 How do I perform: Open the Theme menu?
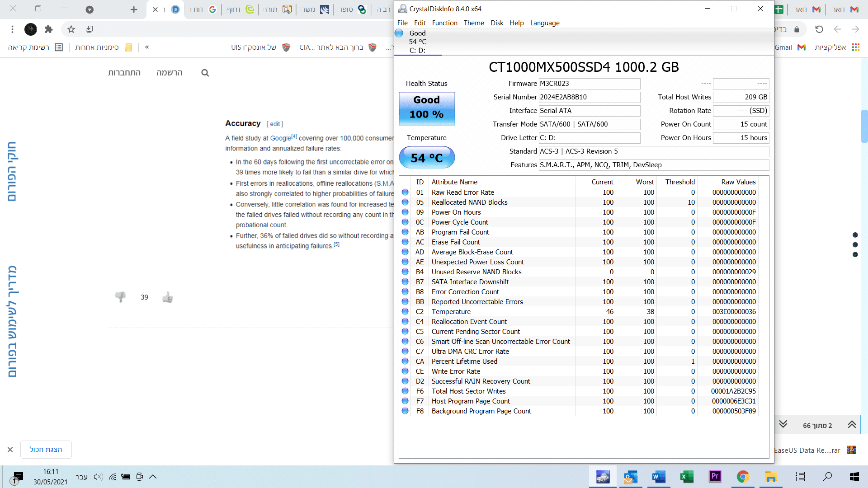pyautogui.click(x=473, y=23)
